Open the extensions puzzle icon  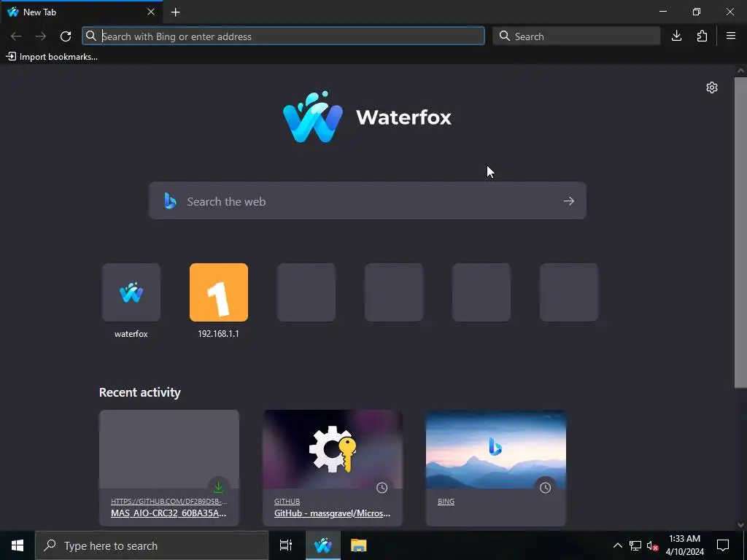(x=702, y=36)
